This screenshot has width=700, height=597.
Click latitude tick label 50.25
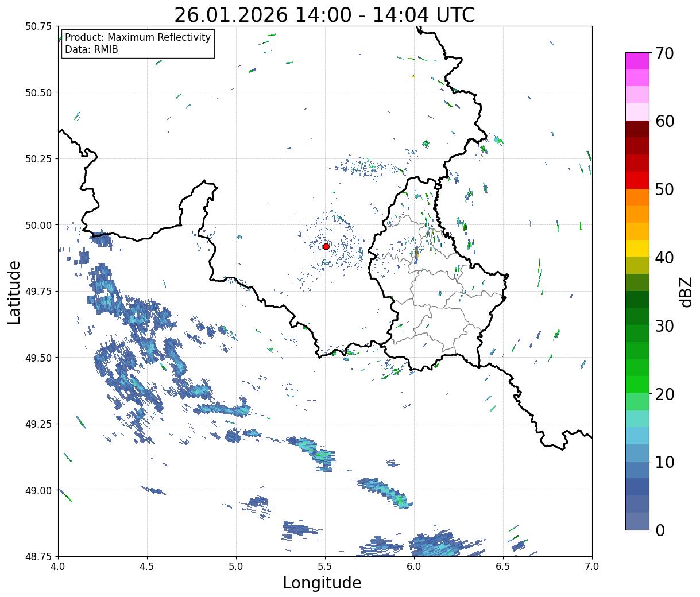click(x=38, y=159)
